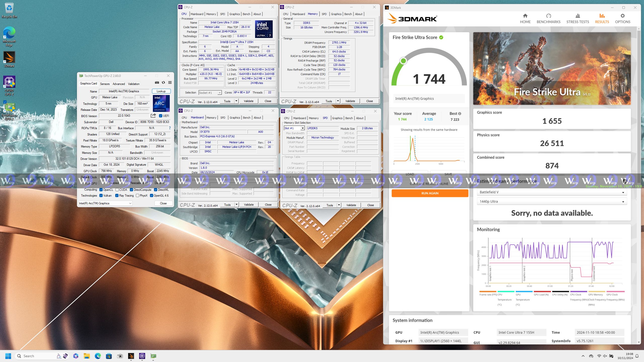
Task: Open the Socket #1 selection dropdown
Action: (210, 93)
